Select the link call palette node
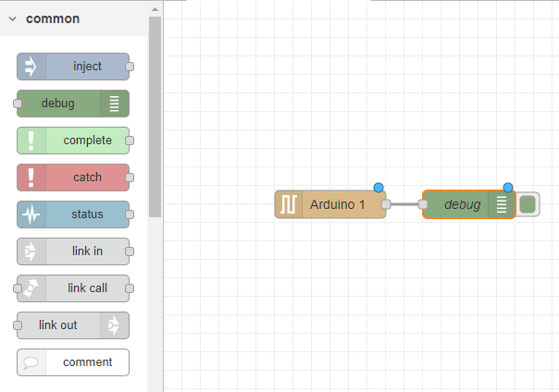This screenshot has height=392, width=559. coord(73,288)
